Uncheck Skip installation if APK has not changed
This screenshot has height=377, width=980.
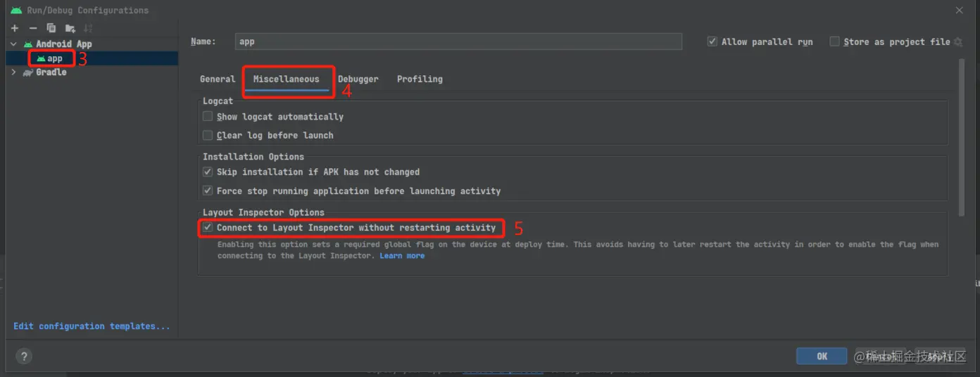pyautogui.click(x=208, y=172)
